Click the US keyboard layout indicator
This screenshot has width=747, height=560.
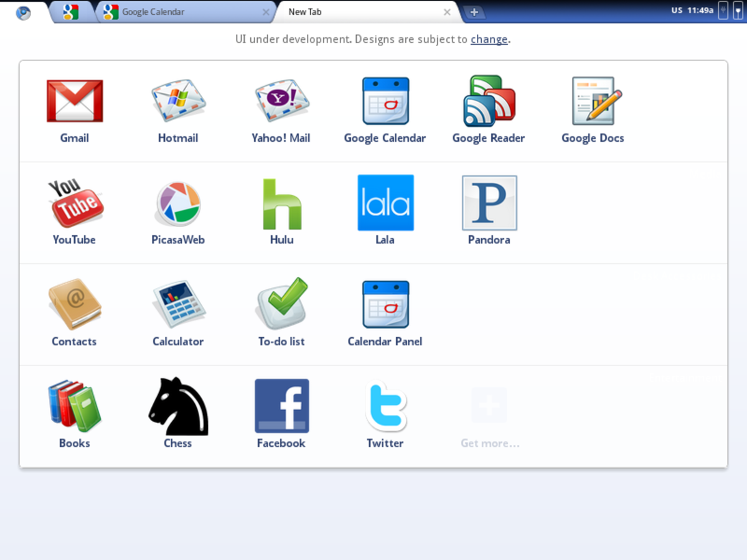pyautogui.click(x=677, y=11)
